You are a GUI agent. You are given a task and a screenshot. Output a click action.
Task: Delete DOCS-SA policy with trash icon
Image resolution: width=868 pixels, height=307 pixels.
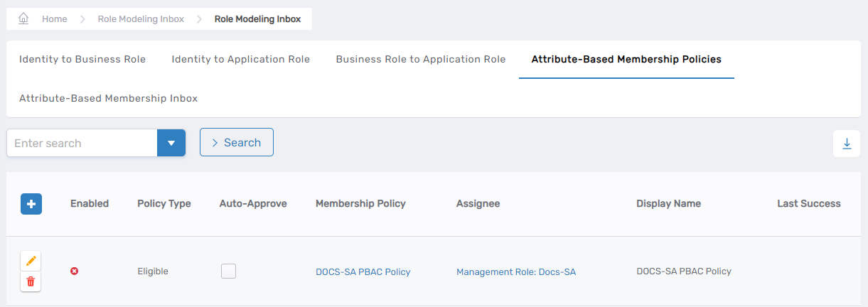[x=31, y=281]
